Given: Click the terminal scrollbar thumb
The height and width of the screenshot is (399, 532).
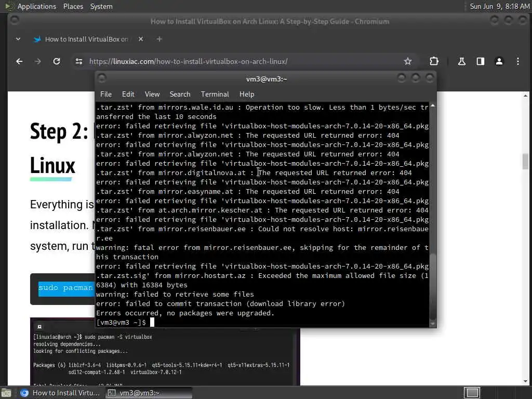Looking at the screenshot, I should [x=433, y=286].
